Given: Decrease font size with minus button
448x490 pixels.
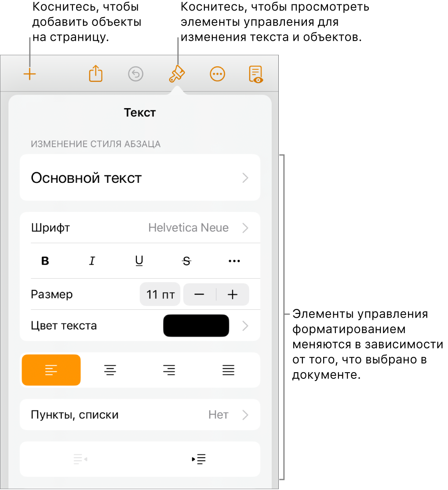Looking at the screenshot, I should coord(199,294).
